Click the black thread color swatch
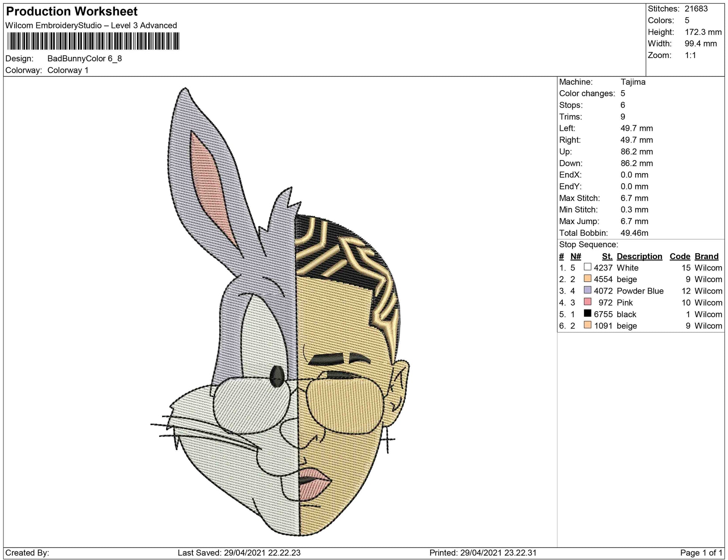 (x=587, y=313)
